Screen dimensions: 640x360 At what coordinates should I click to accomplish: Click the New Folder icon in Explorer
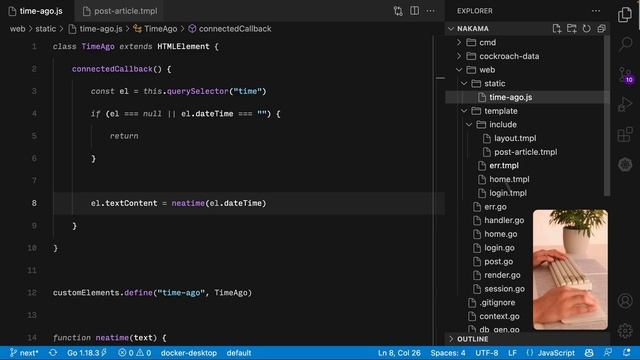[571, 29]
